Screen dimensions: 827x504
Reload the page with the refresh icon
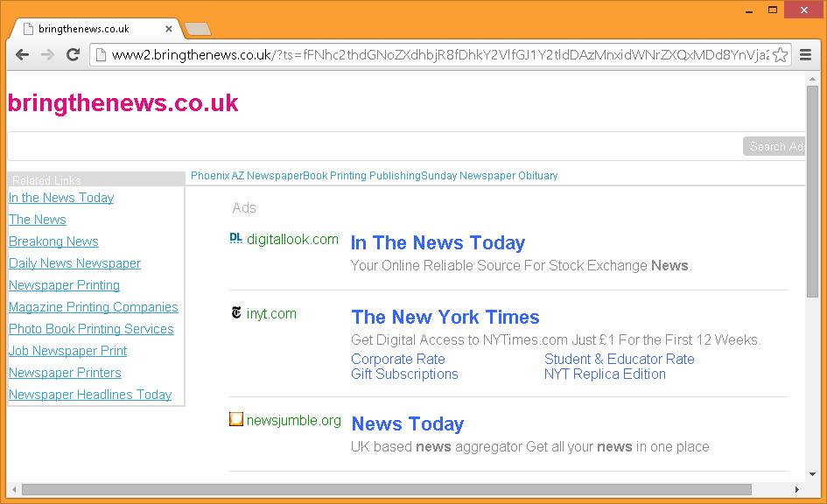(73, 54)
